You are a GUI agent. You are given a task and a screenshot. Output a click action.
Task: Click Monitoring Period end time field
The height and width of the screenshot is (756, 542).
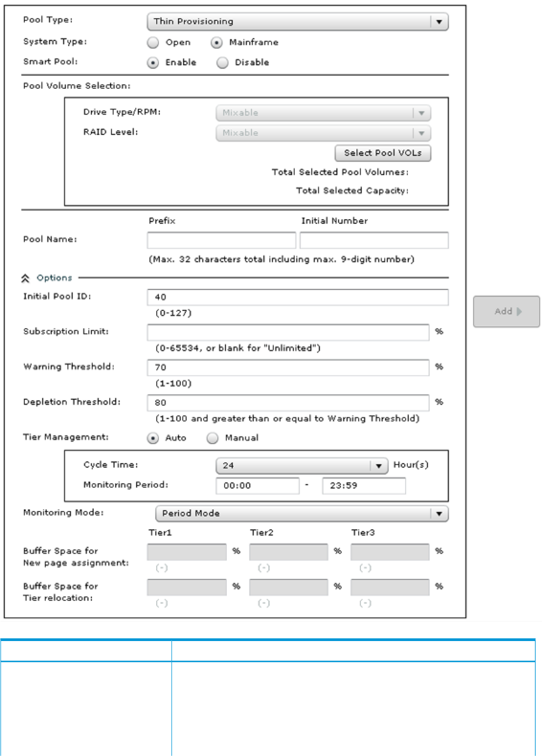[364, 485]
